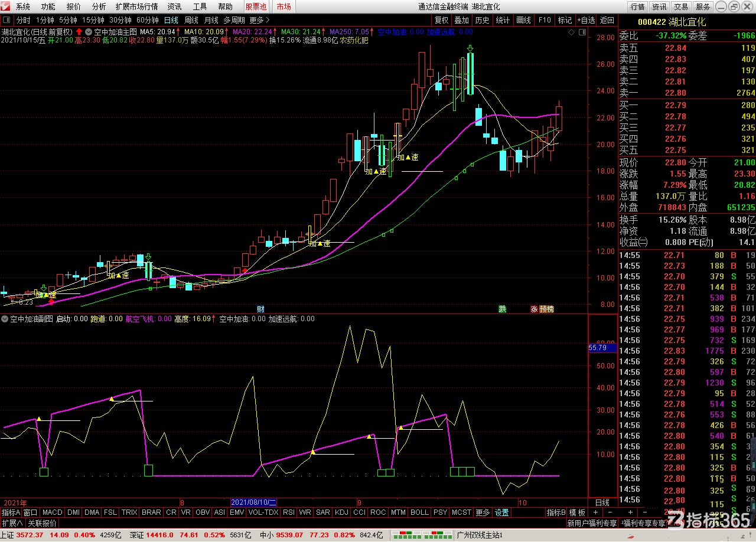Open the 报价 menu
756x542 pixels.
click(x=74, y=7)
